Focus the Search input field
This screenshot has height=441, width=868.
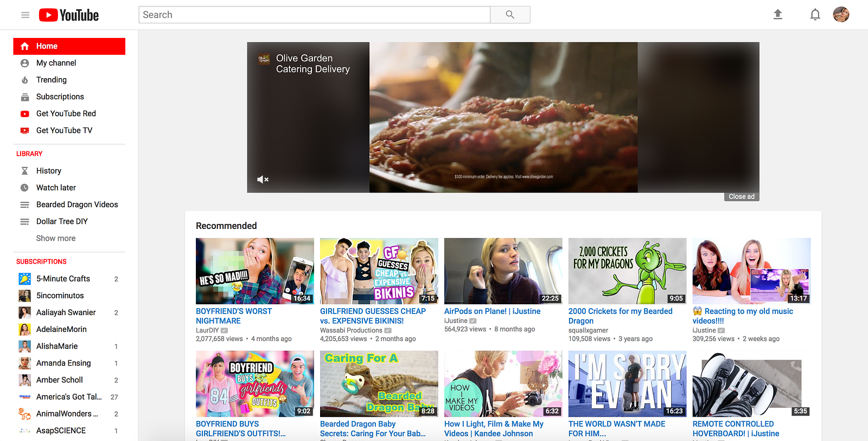click(315, 15)
